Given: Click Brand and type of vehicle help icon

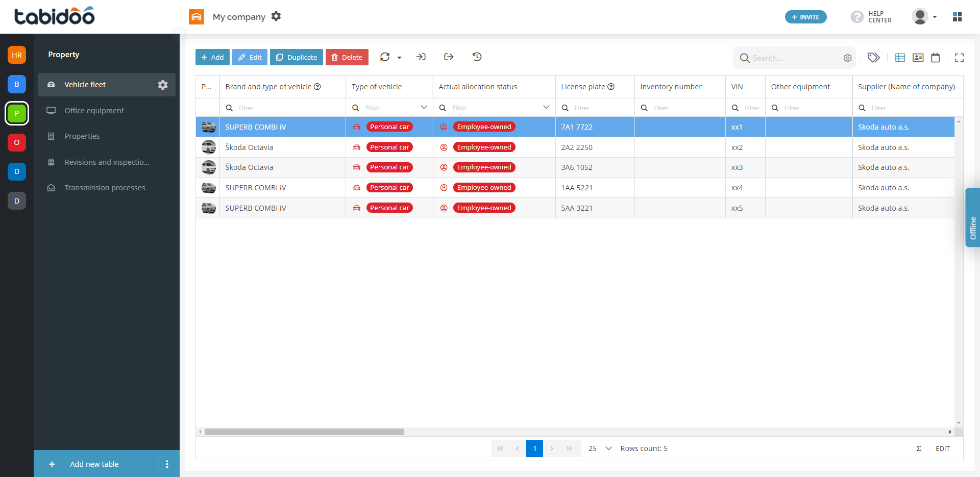Looking at the screenshot, I should tap(317, 87).
